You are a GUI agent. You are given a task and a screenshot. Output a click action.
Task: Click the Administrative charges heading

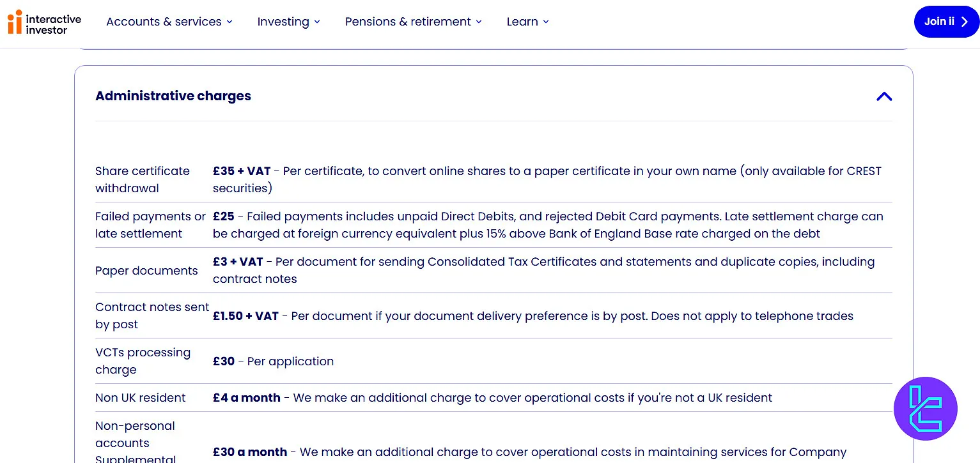click(x=173, y=96)
